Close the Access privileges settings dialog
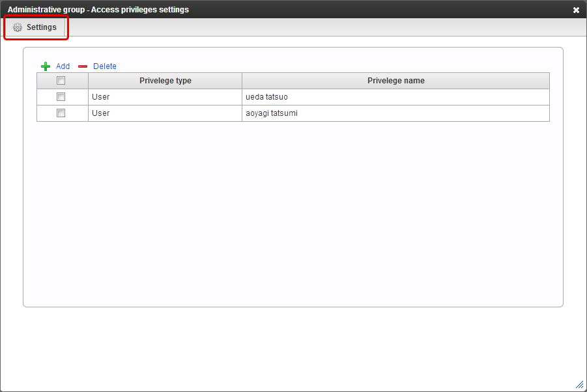The width and height of the screenshot is (587, 392). 576,10
